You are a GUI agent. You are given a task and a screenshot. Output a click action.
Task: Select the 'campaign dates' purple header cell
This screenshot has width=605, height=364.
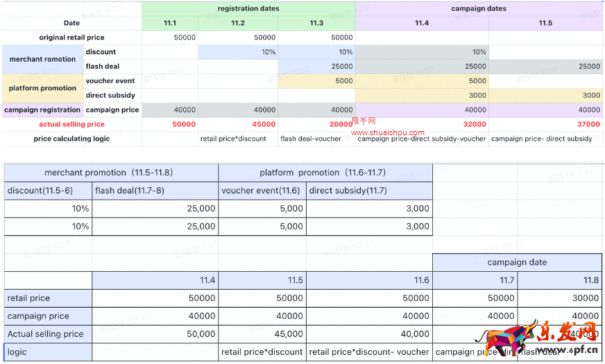click(x=478, y=9)
